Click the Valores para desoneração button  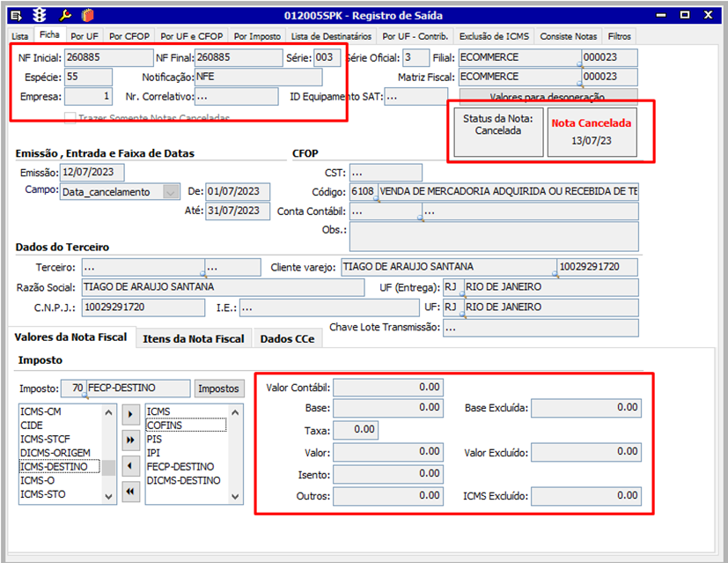tap(548, 97)
